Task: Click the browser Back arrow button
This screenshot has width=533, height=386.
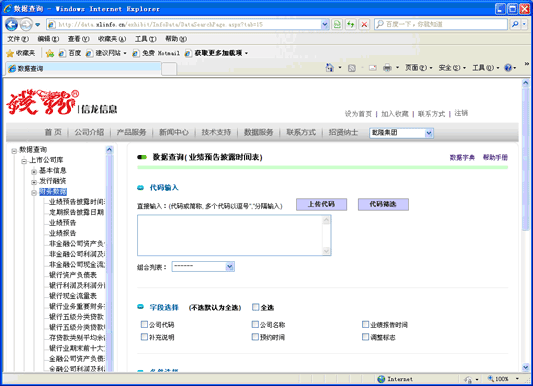Action: coord(12,24)
